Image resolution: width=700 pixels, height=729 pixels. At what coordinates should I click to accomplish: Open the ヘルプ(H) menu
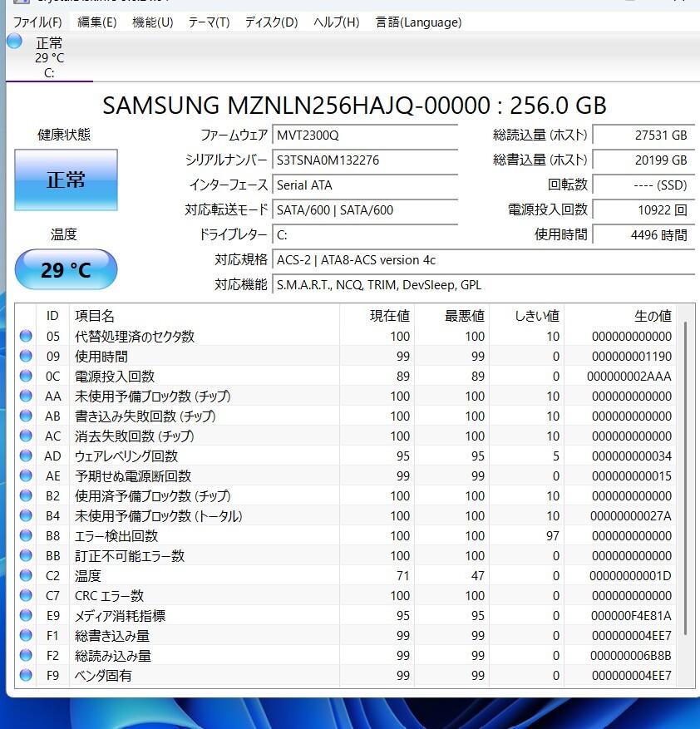click(x=336, y=22)
